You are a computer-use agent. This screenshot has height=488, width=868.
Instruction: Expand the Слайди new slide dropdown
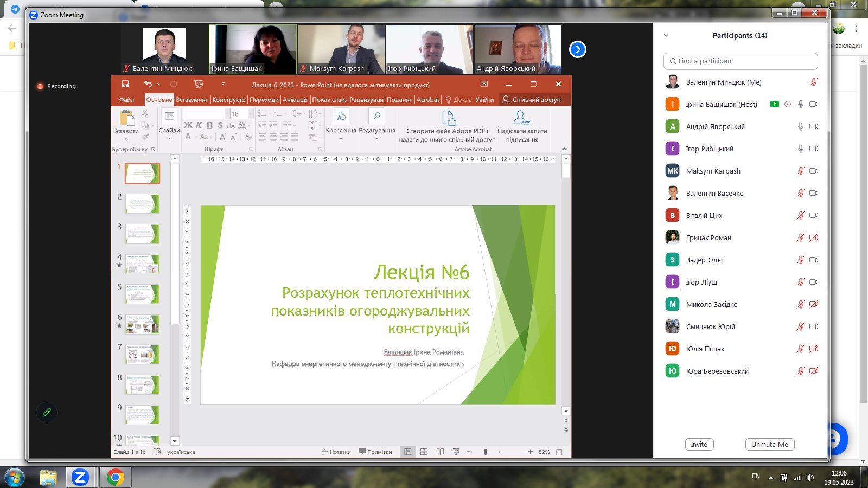[169, 138]
